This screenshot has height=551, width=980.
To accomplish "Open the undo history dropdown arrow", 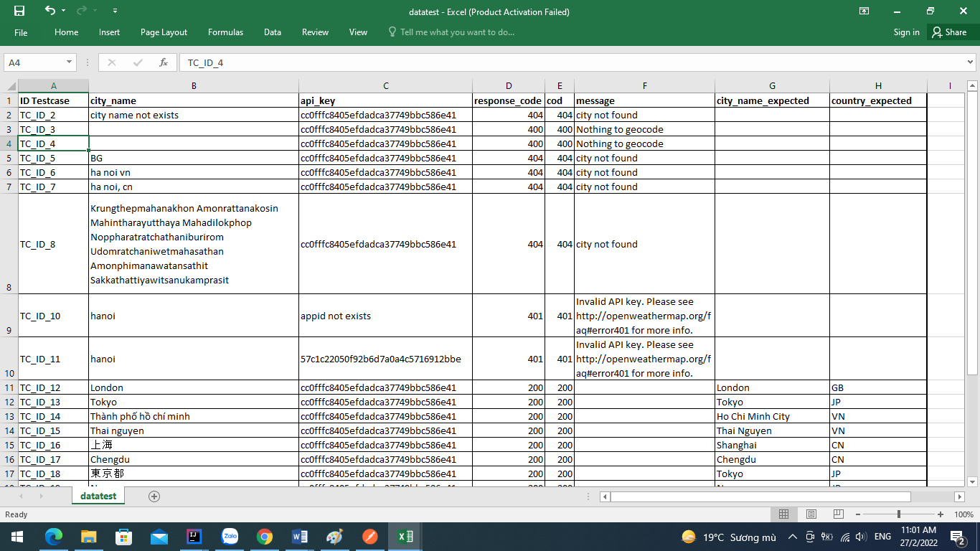I will point(64,11).
